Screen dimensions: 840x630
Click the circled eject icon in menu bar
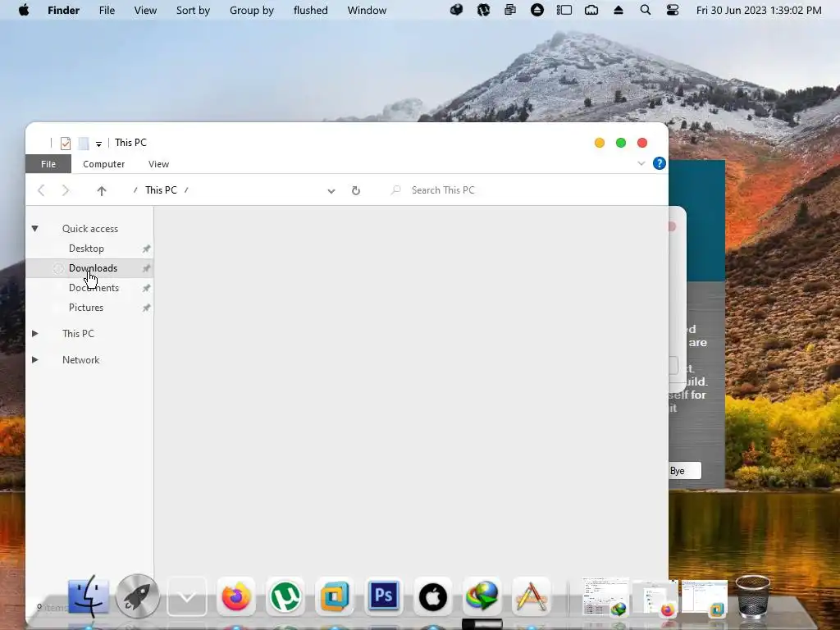pos(536,10)
